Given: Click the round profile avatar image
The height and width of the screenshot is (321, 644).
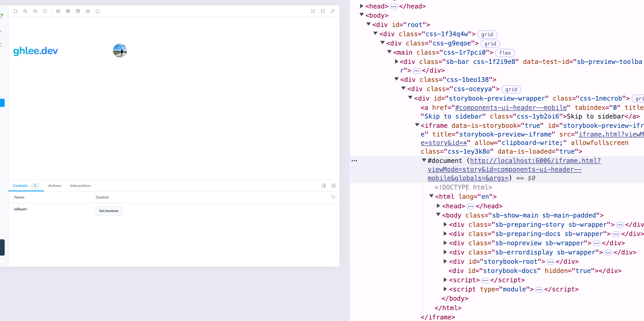Looking at the screenshot, I should (120, 50).
